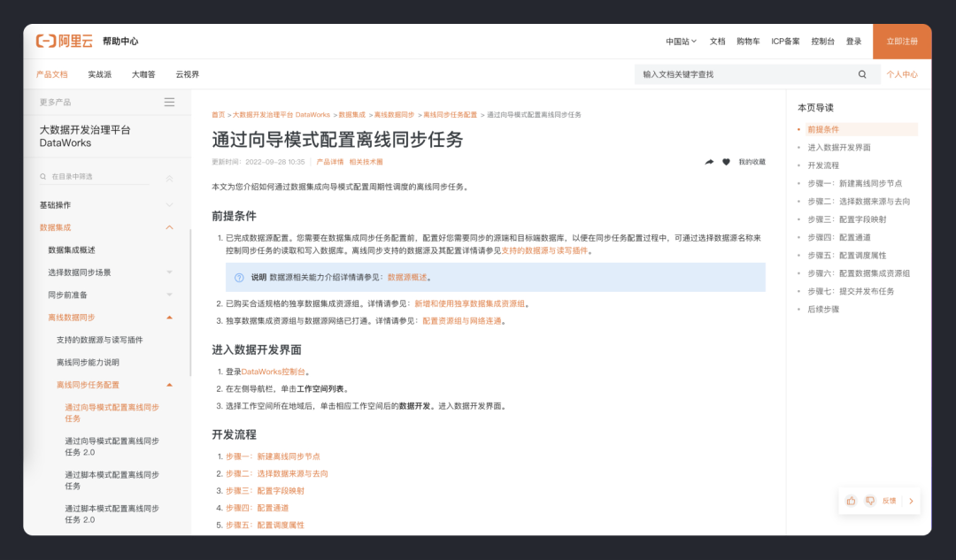Jump to 后续步骤 in page guide
The height and width of the screenshot is (560, 956).
click(823, 310)
